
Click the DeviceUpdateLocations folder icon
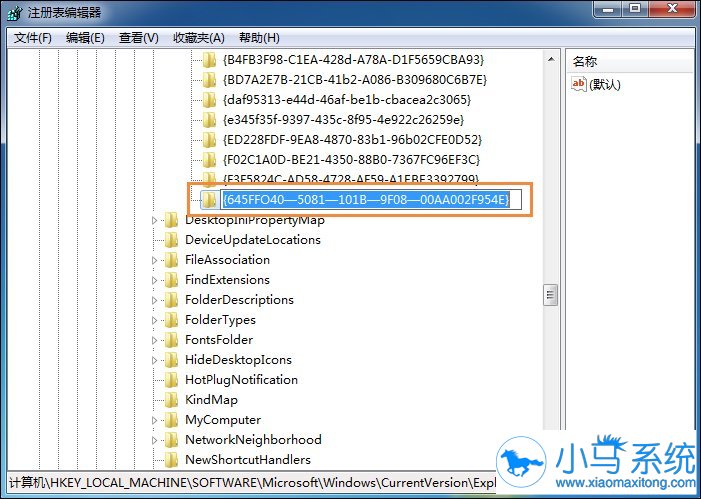tap(172, 240)
